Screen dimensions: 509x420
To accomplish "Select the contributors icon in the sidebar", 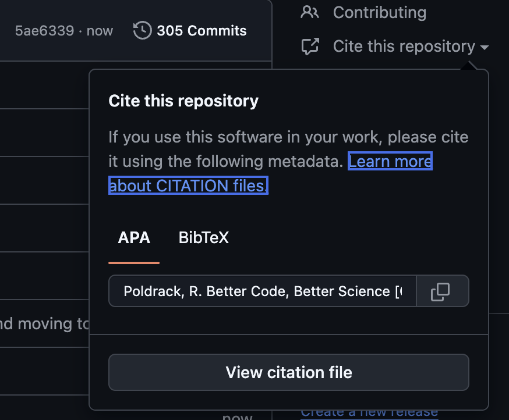I will click(309, 12).
